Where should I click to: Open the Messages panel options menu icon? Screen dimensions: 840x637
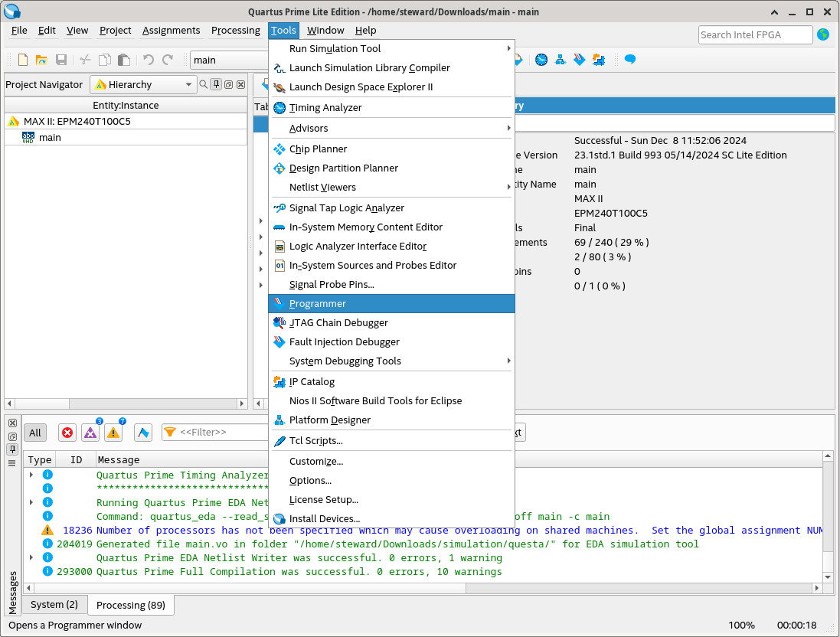(12, 463)
